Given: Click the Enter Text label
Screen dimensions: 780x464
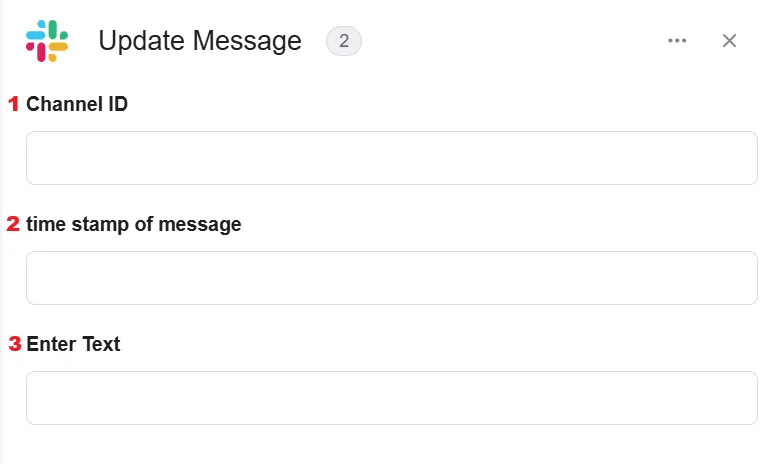Looking at the screenshot, I should click(x=73, y=344).
